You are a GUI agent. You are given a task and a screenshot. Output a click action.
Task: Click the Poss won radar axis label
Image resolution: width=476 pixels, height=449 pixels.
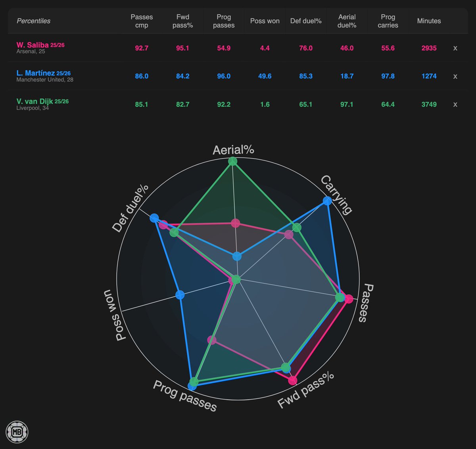115,315
